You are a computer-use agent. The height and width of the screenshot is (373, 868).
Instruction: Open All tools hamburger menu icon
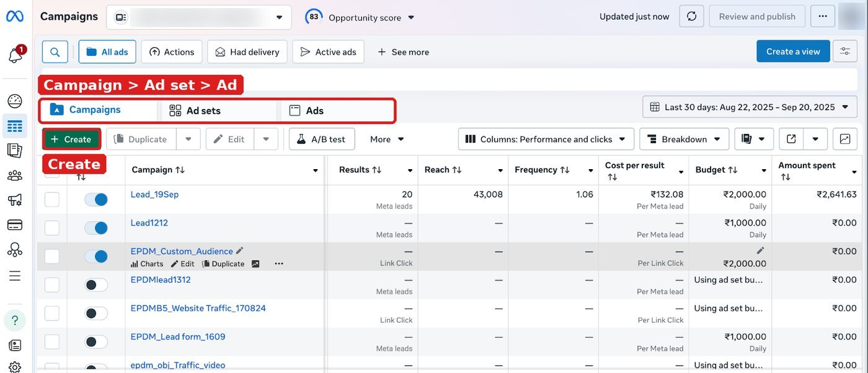click(x=15, y=276)
